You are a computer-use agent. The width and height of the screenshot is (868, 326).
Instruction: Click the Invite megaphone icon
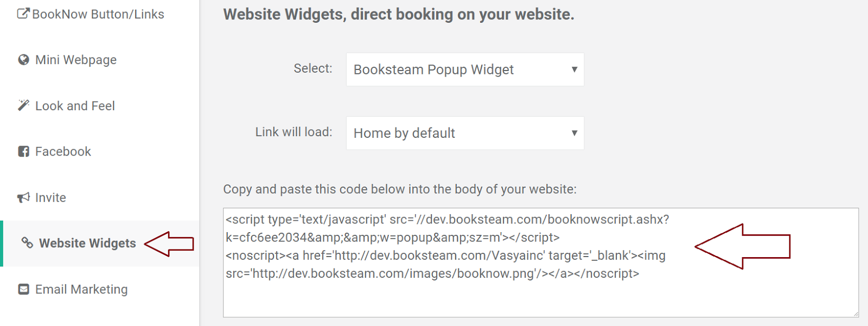[x=23, y=197]
